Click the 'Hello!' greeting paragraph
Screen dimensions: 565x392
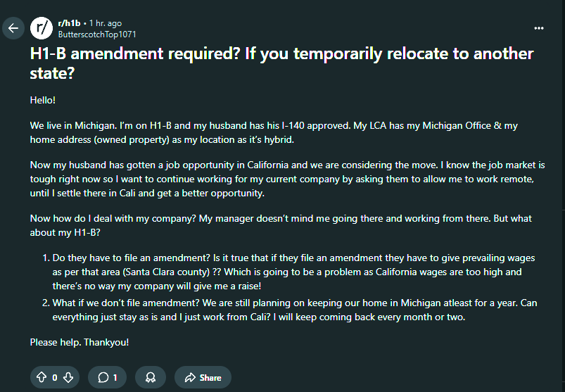point(42,100)
